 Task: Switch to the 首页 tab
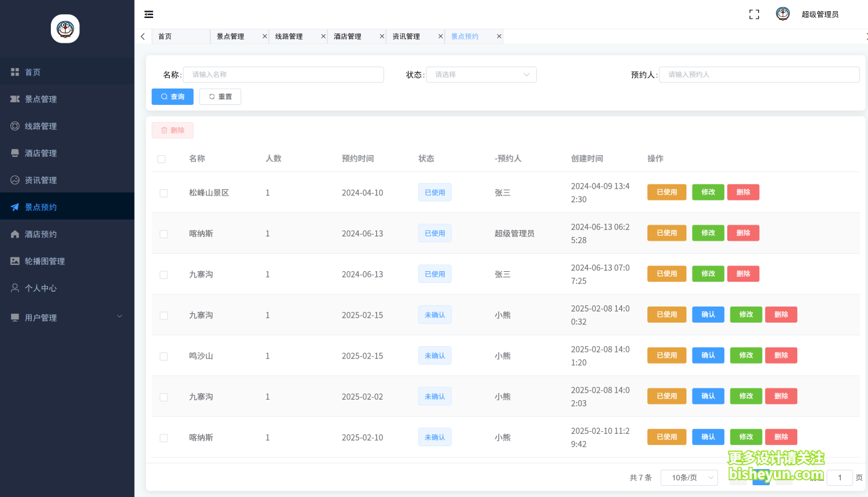pos(181,37)
